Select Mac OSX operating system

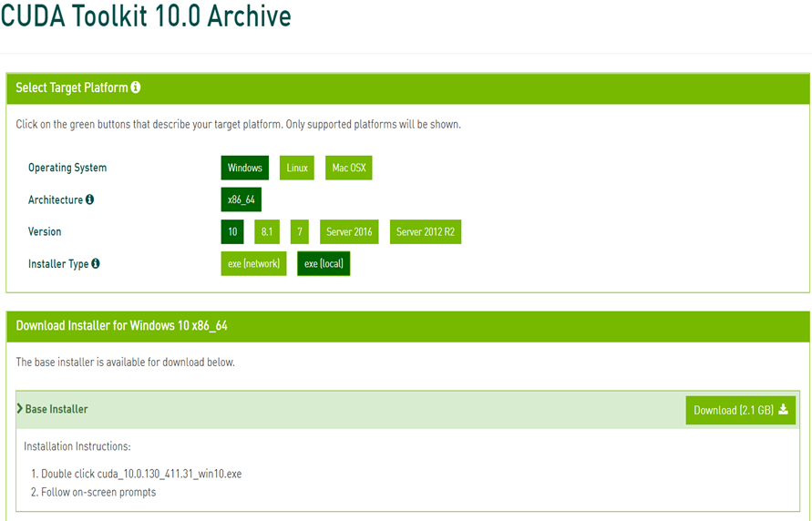(x=348, y=168)
